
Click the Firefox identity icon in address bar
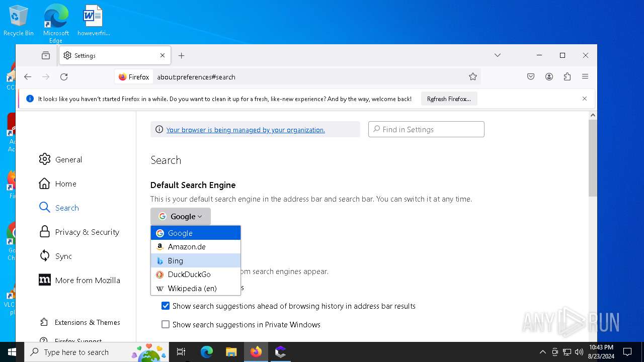(134, 77)
